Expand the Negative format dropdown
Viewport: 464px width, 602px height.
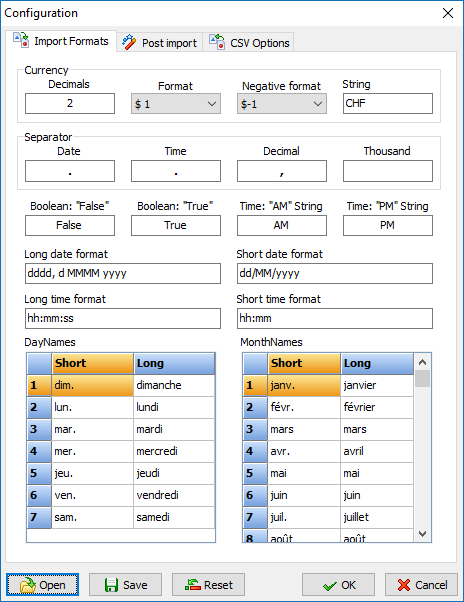pyautogui.click(x=282, y=104)
